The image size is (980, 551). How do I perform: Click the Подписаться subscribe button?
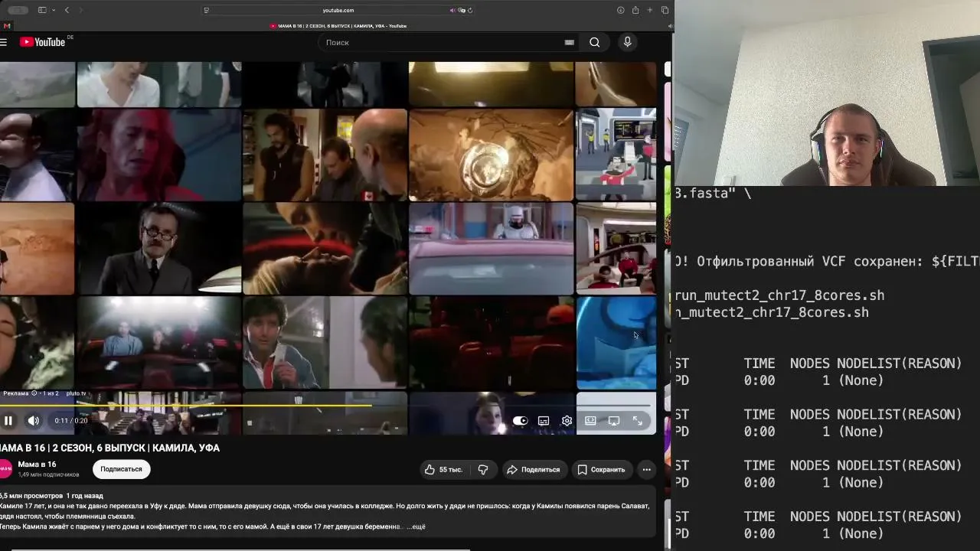[121, 469]
